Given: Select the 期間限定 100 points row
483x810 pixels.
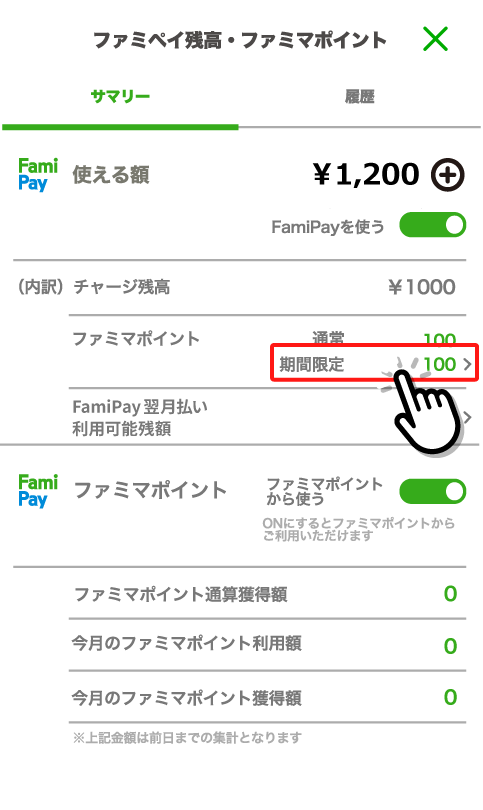Looking at the screenshot, I should 375,364.
